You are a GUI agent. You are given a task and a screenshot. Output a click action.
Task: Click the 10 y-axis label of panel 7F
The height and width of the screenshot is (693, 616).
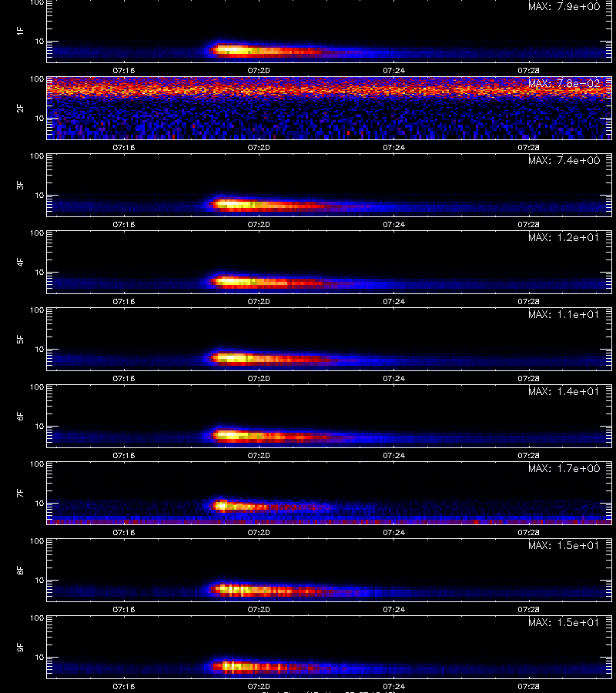tap(39, 503)
